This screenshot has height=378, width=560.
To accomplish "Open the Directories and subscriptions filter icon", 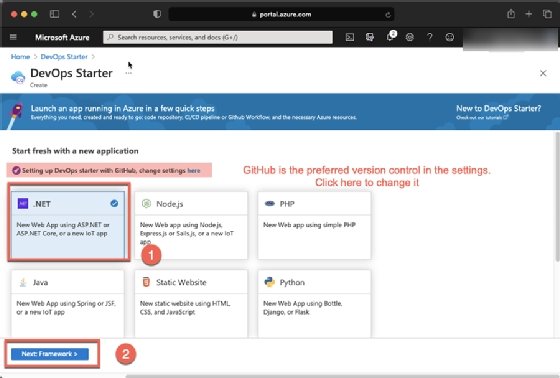I will pyautogui.click(x=370, y=37).
